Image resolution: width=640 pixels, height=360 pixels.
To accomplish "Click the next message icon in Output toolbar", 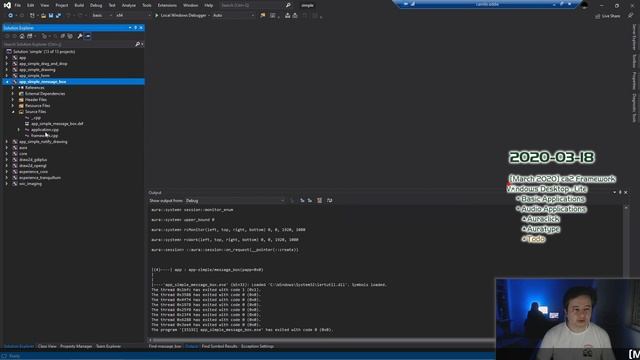I will tap(310, 200).
